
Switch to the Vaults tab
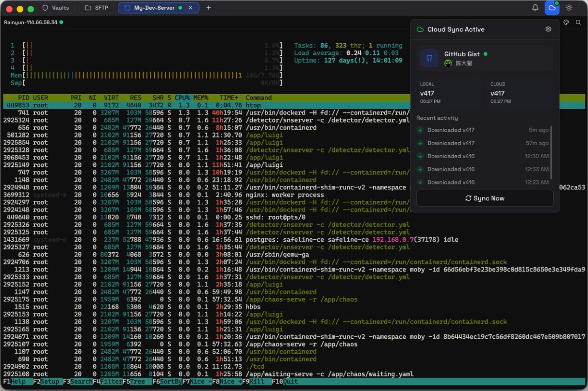coord(56,8)
